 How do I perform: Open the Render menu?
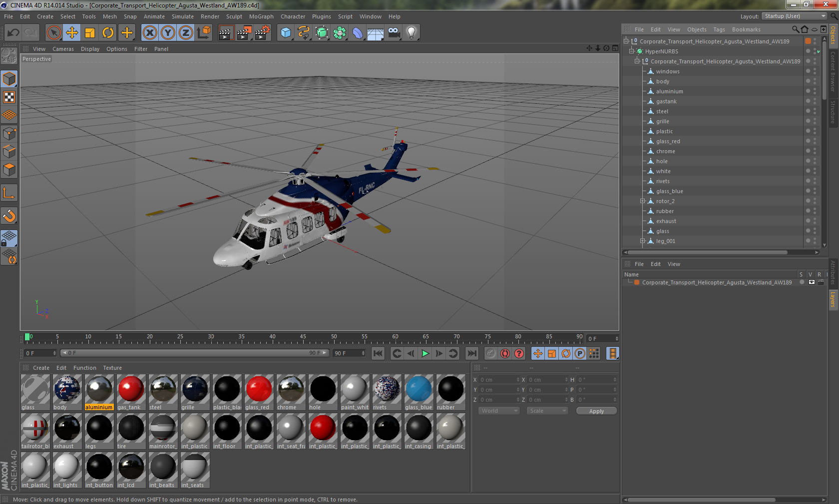210,16
